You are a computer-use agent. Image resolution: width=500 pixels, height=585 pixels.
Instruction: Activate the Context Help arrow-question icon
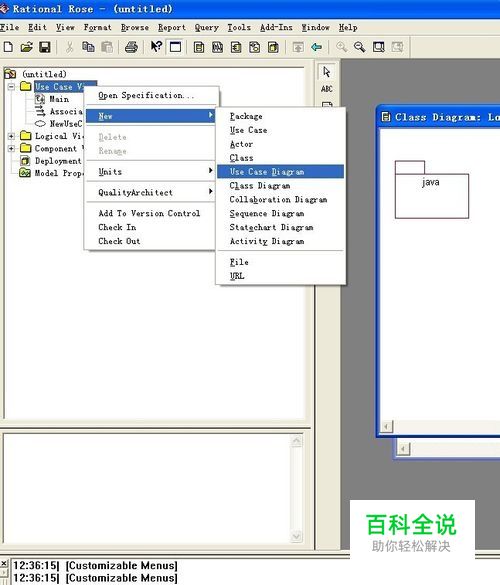coord(156,47)
